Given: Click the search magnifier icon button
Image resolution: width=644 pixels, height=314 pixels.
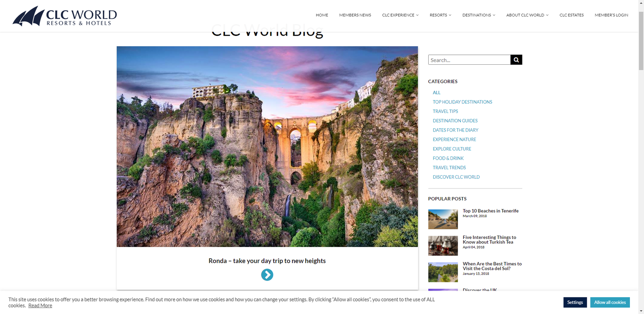Looking at the screenshot, I should click(x=516, y=60).
